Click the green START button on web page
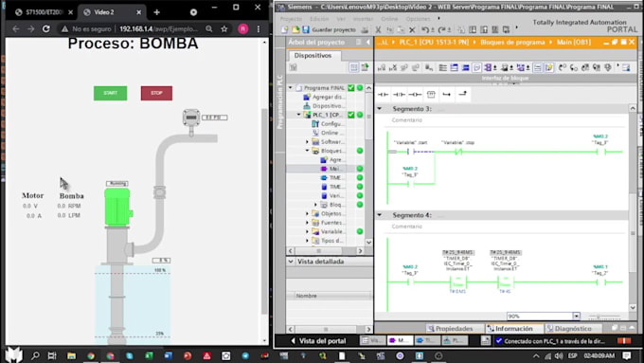 (110, 93)
